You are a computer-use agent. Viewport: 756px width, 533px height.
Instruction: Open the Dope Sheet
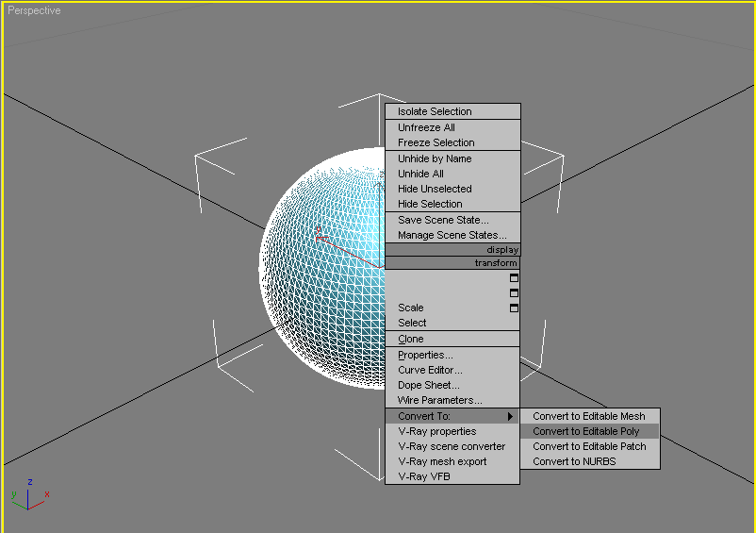pyautogui.click(x=452, y=385)
